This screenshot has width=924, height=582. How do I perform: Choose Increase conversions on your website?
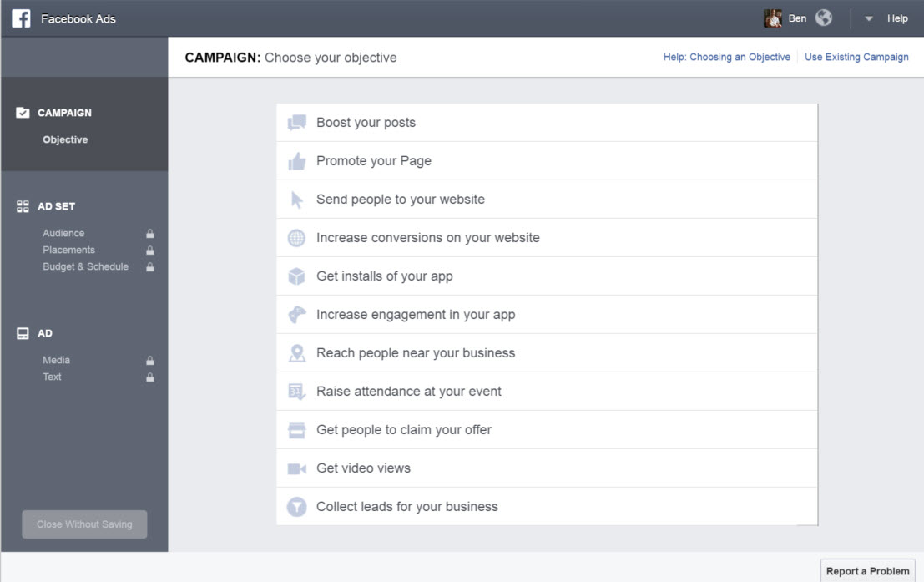[x=547, y=238]
